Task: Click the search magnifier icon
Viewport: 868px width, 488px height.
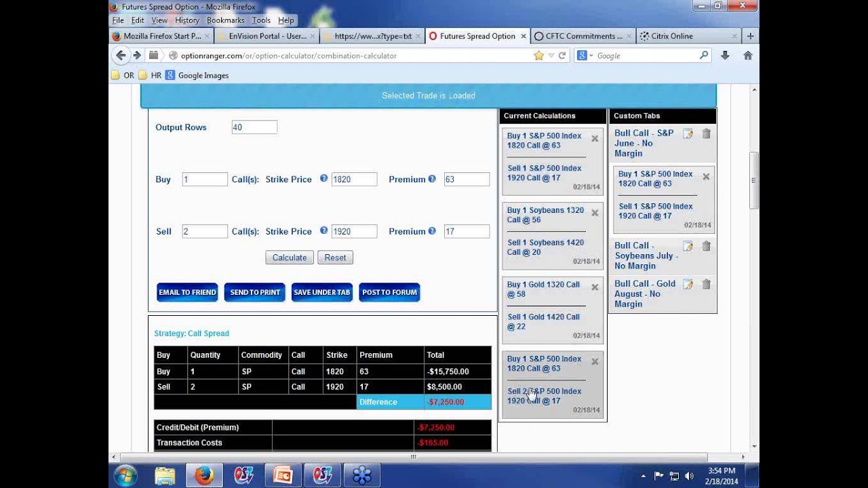Action: (x=704, y=56)
